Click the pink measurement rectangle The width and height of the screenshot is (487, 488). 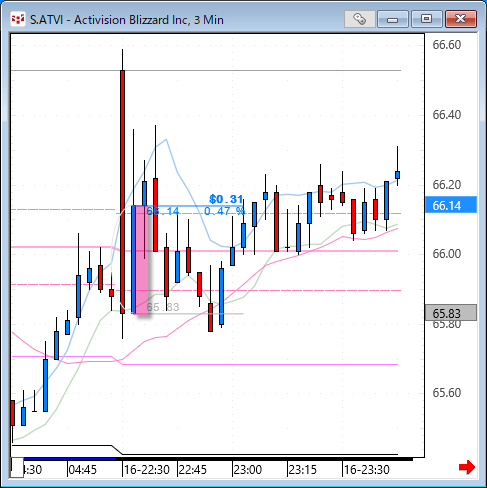coord(140,260)
